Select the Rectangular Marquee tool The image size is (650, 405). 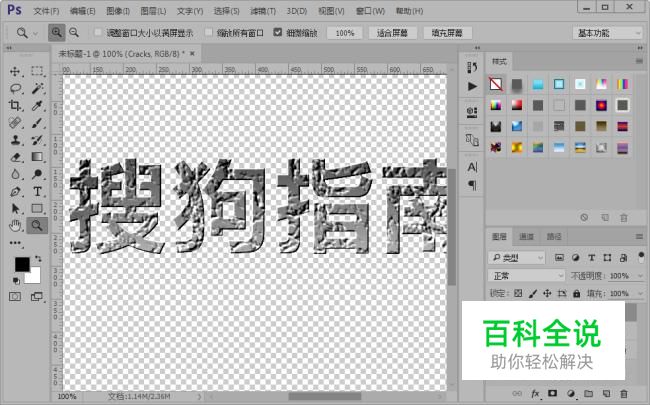pos(37,71)
